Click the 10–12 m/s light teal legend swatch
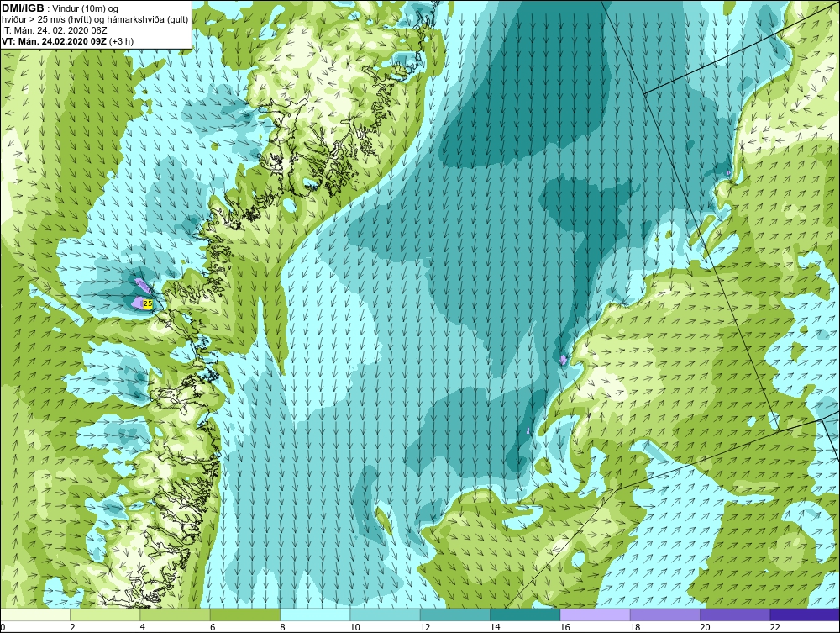840x633 pixels. (386, 615)
